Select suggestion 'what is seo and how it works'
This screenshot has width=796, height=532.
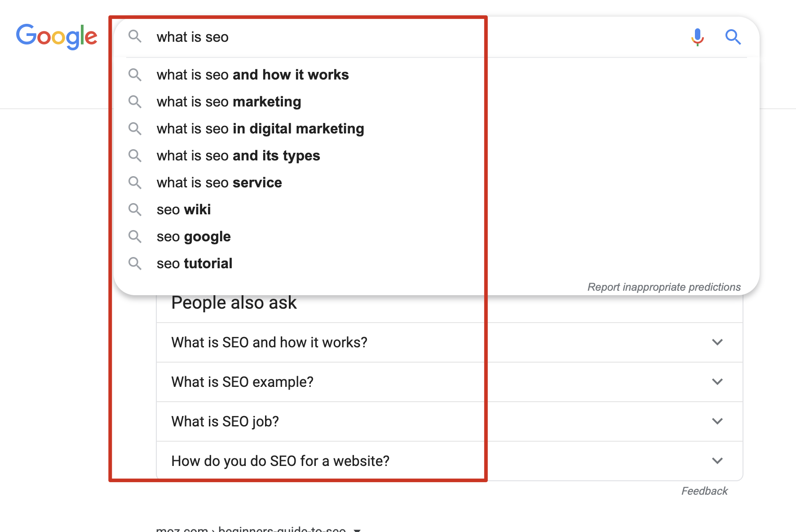[252, 75]
